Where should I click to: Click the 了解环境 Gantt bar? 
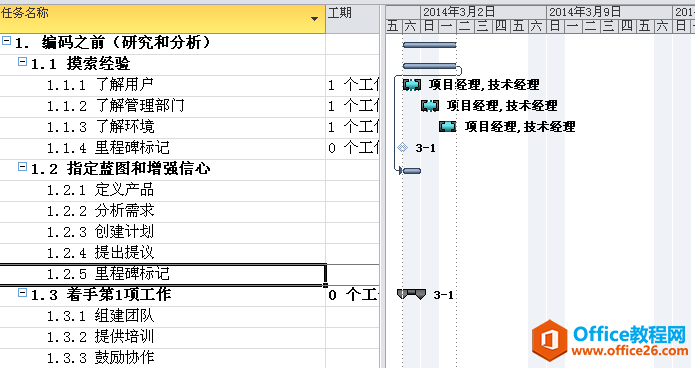pos(448,127)
